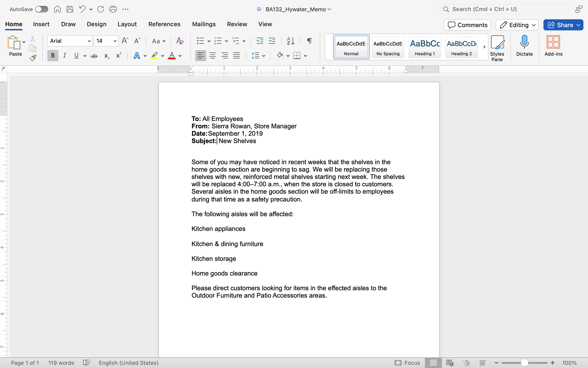The image size is (588, 368).
Task: Toggle subscript formatting
Action: pos(107,56)
